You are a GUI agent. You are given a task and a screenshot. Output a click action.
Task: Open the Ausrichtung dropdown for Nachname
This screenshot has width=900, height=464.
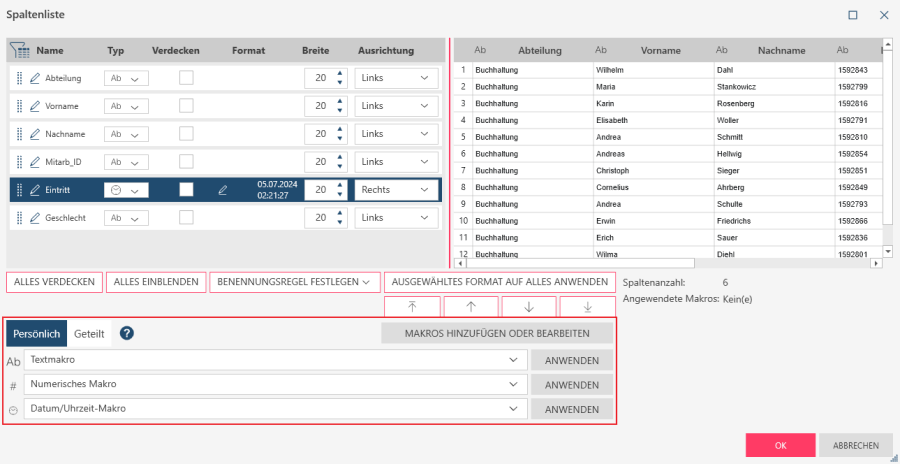pyautogui.click(x=397, y=134)
